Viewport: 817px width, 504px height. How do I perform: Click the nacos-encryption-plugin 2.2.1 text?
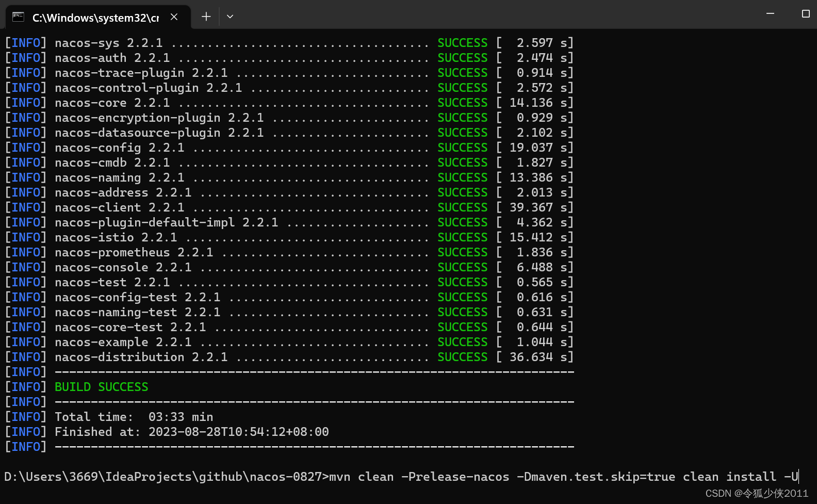(x=159, y=118)
